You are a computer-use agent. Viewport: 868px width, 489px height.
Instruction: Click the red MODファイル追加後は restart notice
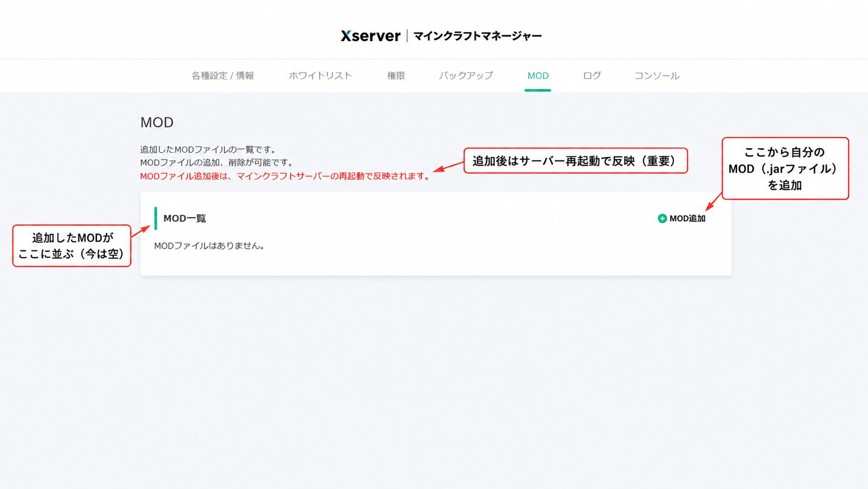pyautogui.click(x=286, y=176)
